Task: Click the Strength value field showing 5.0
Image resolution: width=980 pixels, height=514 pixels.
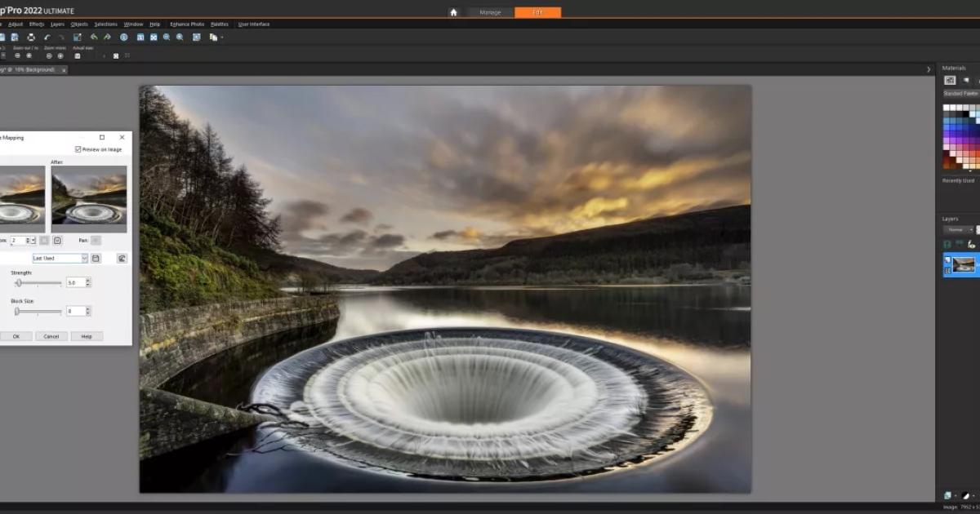Action: 74,282
